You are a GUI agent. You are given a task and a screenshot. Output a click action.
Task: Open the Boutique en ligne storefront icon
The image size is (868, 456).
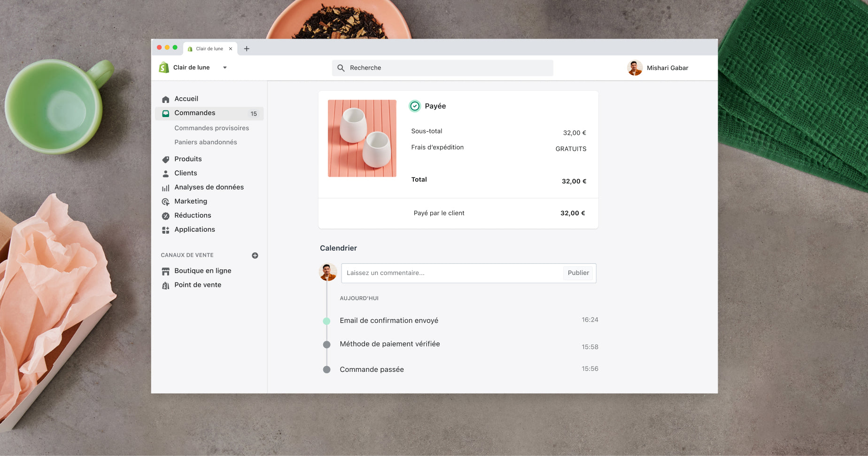[x=165, y=271]
